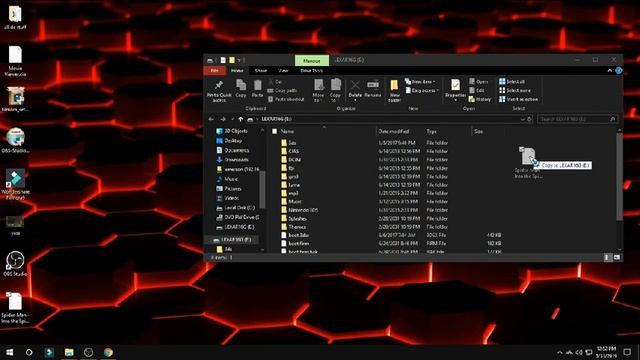Click the Rename icon in the ribbon
The height and width of the screenshot is (360, 640).
[373, 89]
